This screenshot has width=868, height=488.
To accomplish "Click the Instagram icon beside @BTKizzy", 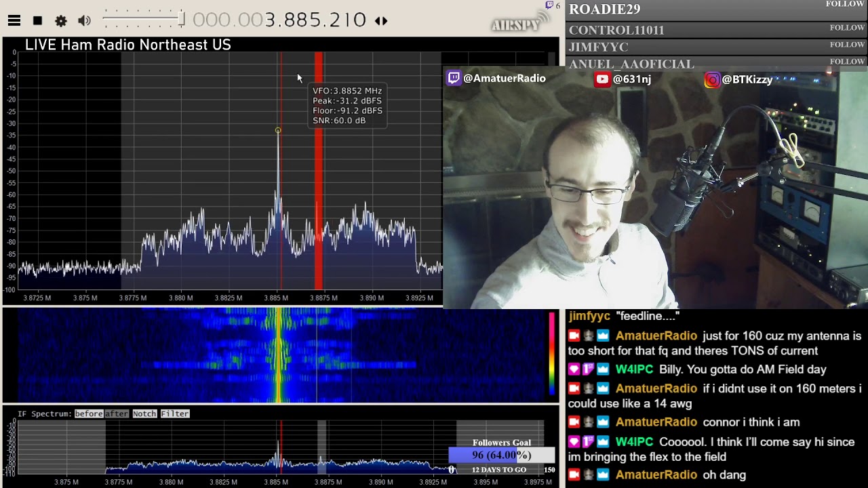I will click(x=712, y=80).
